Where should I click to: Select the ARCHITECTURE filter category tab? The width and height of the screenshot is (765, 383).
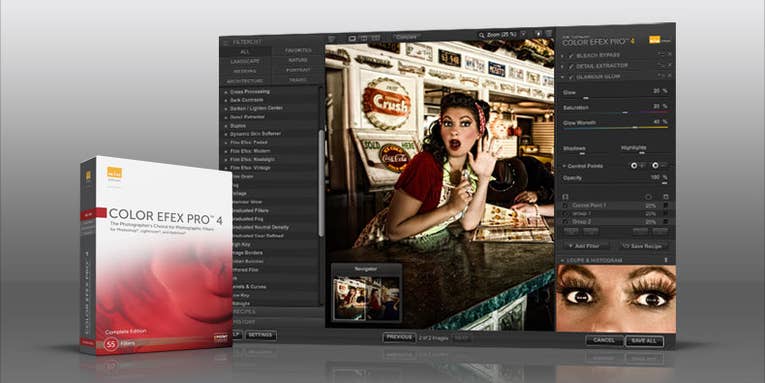click(245, 81)
